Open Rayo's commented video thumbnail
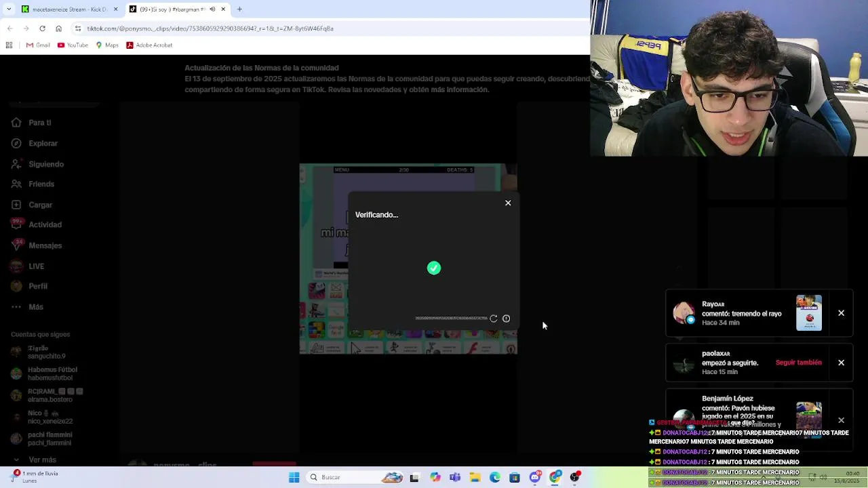868x488 pixels. [809, 313]
